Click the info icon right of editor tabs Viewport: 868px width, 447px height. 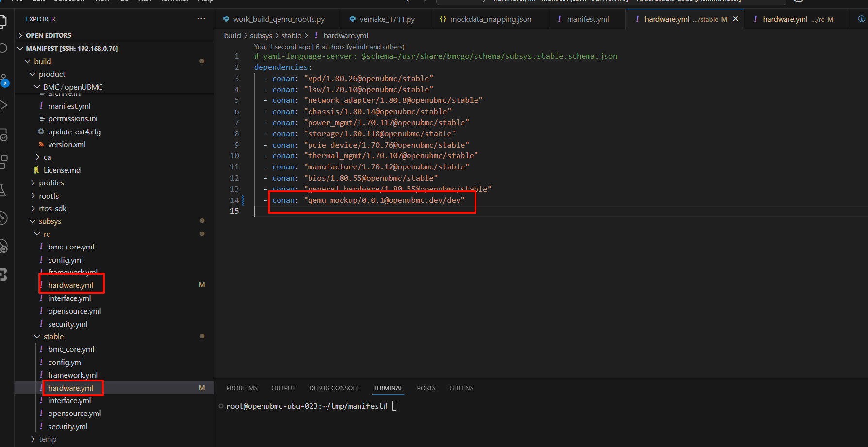point(861,19)
